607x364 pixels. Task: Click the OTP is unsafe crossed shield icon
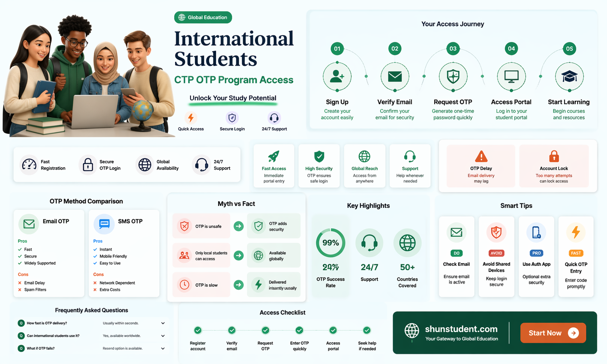coord(184,226)
